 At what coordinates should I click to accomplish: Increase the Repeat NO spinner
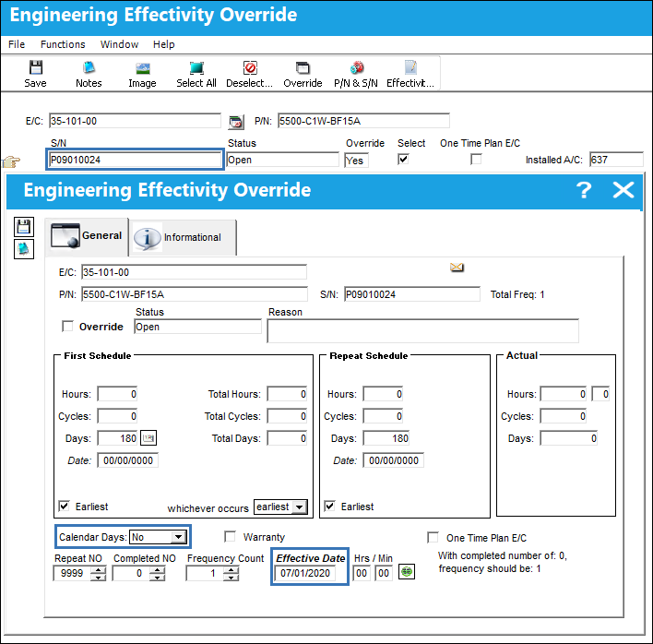tap(99, 570)
